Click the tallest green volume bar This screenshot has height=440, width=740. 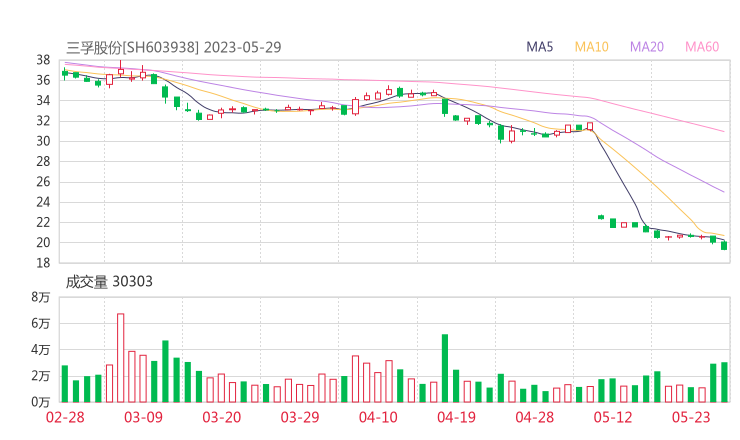pos(445,368)
